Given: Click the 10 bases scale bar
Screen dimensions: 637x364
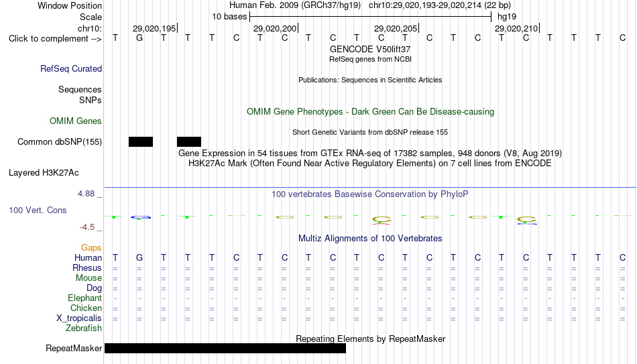Looking at the screenshot, I should point(371,17).
